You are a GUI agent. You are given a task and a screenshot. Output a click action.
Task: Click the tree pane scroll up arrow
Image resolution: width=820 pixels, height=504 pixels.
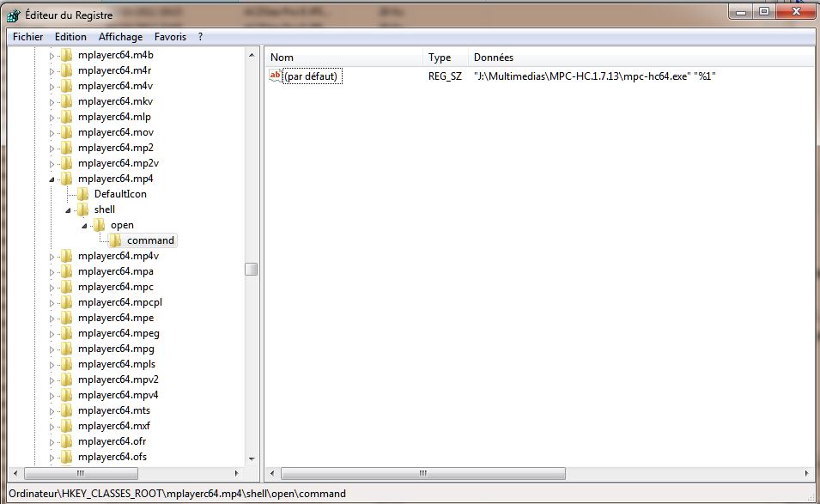pyautogui.click(x=252, y=54)
